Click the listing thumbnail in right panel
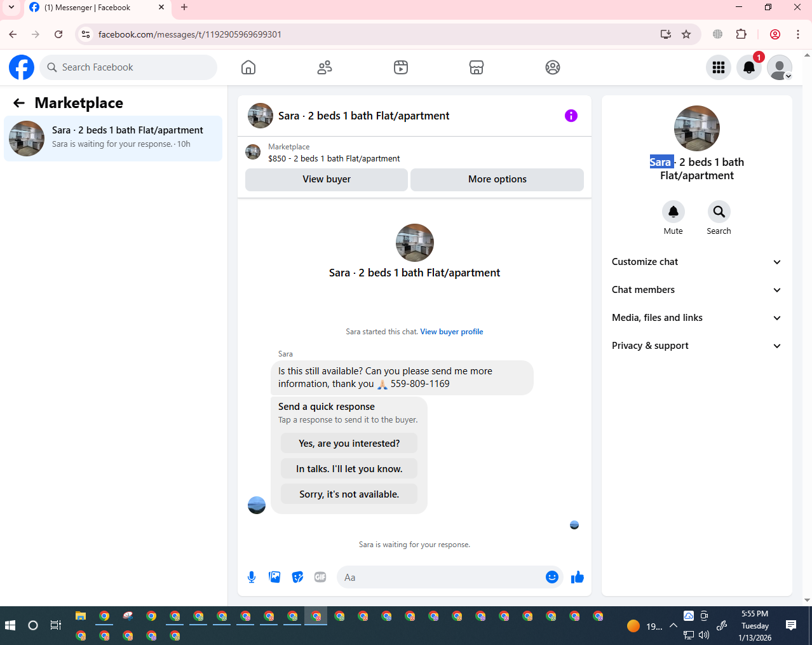The width and height of the screenshot is (812, 645). (x=697, y=128)
